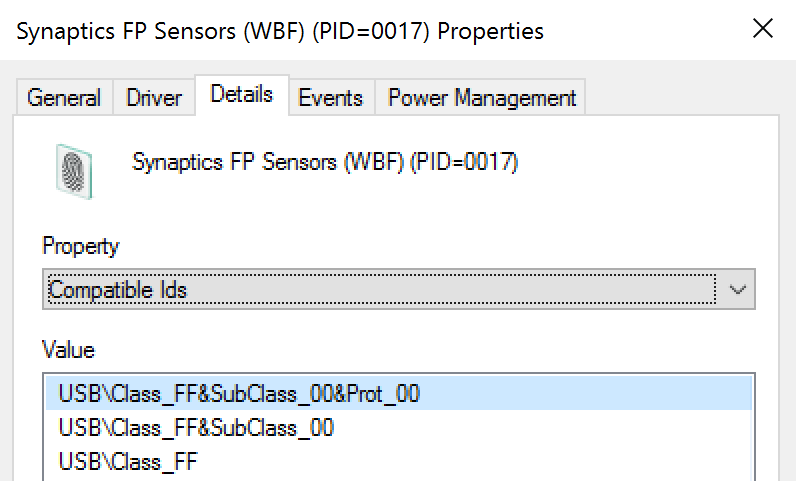Viewport: 796px width, 481px height.
Task: Select the Details tab
Action: click(242, 95)
